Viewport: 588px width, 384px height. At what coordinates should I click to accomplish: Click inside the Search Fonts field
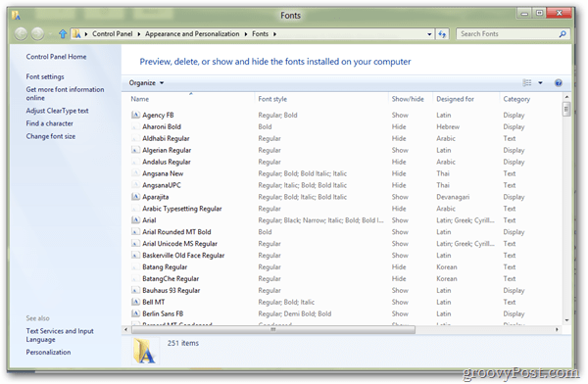pyautogui.click(x=508, y=34)
